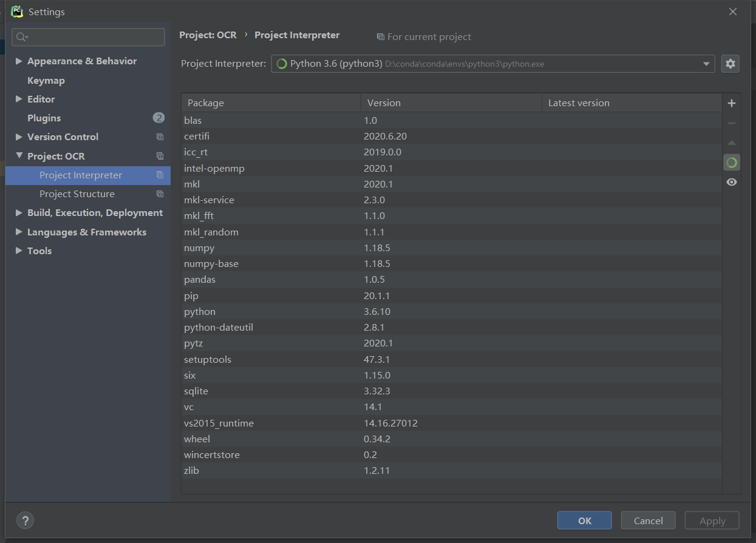The height and width of the screenshot is (543, 756).
Task: Click the Cancel button
Action: click(x=649, y=521)
